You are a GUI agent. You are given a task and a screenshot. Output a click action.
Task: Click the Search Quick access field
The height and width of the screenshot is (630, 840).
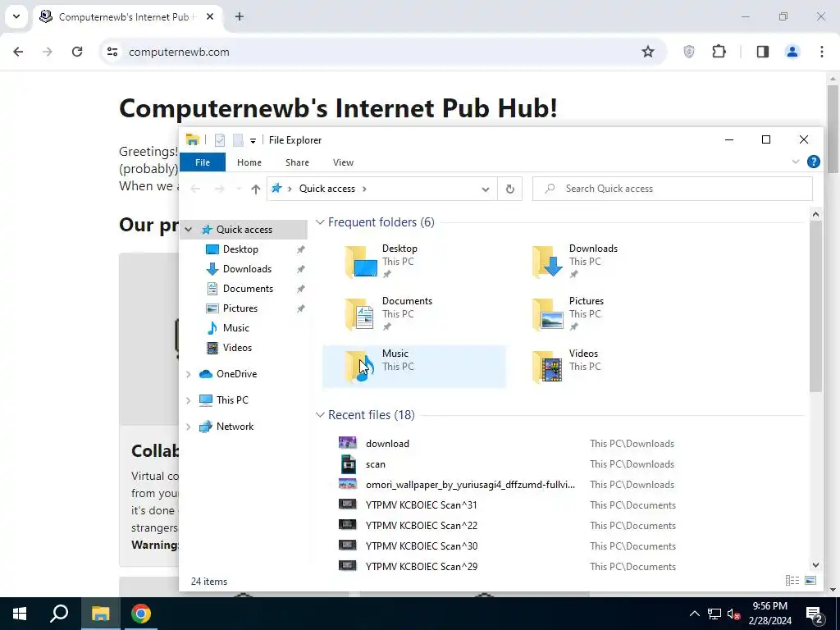point(673,189)
